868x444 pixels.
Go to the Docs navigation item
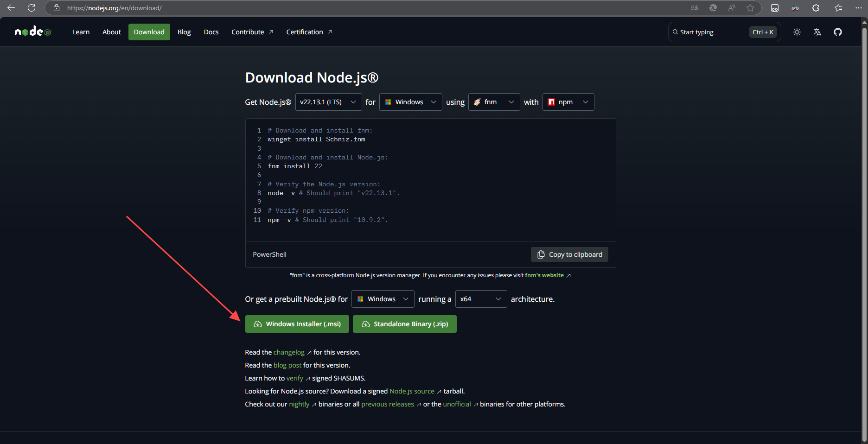click(211, 32)
